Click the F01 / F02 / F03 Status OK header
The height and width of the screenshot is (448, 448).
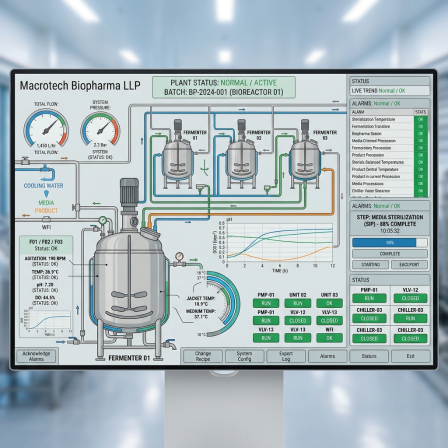tap(46, 245)
